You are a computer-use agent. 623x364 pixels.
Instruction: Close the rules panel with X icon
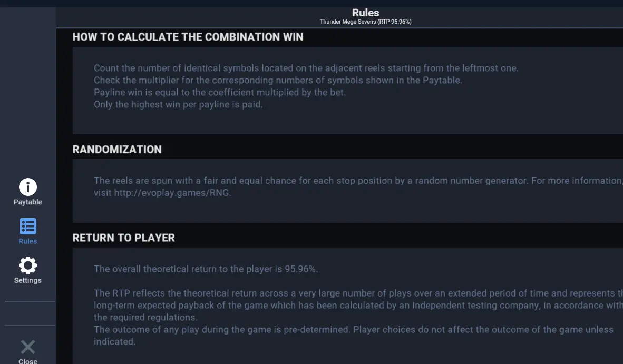[28, 347]
